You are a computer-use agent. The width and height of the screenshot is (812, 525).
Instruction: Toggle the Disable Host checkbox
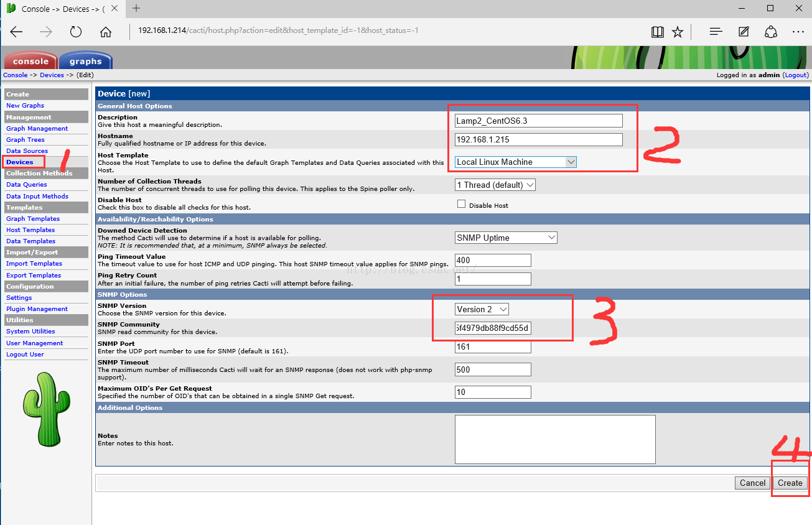coord(461,204)
